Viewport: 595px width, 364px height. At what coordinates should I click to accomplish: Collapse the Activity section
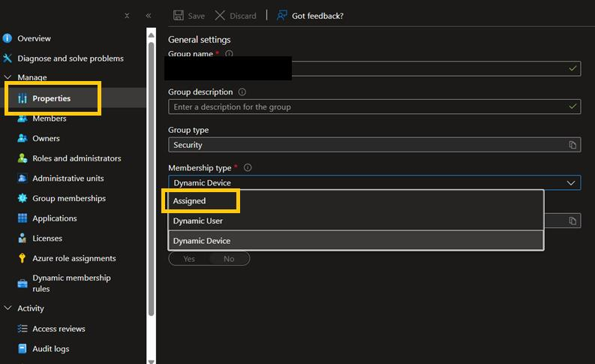coord(8,308)
